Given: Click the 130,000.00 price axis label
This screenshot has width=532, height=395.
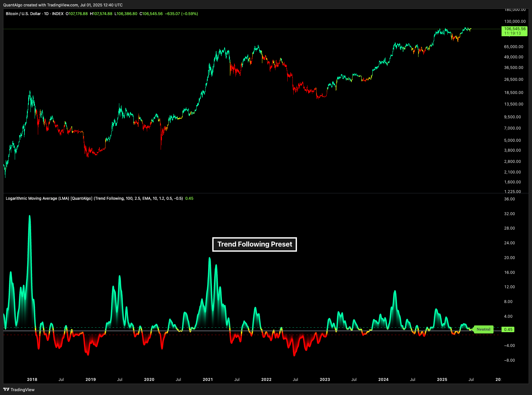Looking at the screenshot, I should pyautogui.click(x=515, y=21).
